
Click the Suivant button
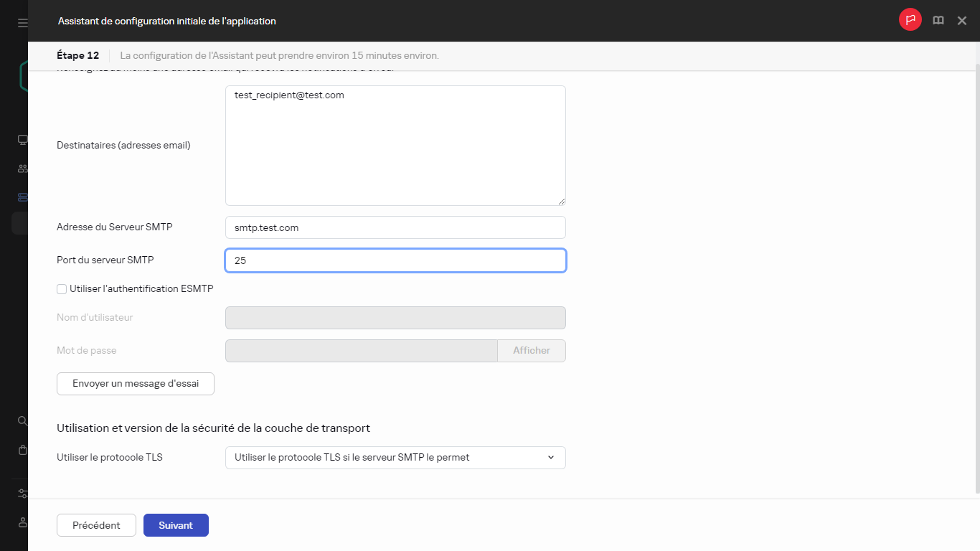pos(176,524)
